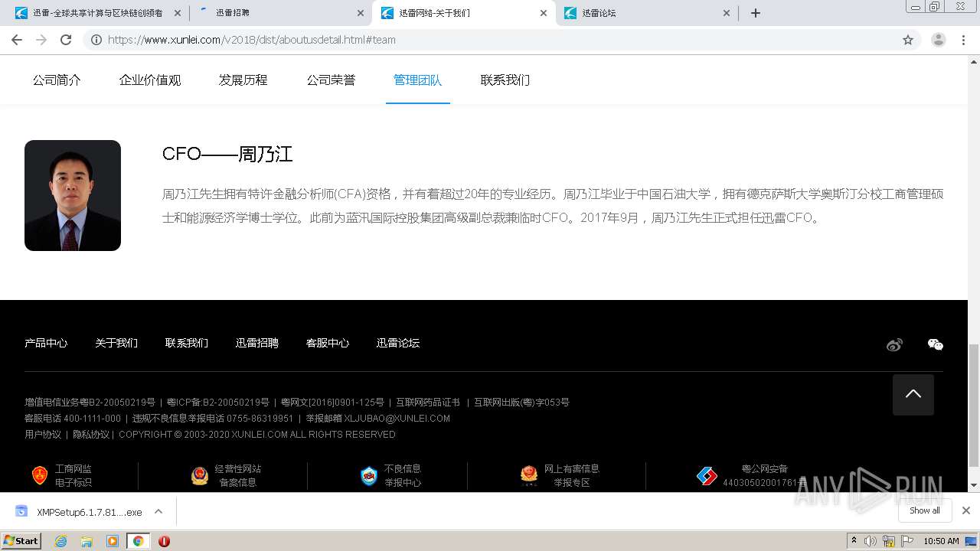Open the 公司简介 section tab

click(57, 80)
